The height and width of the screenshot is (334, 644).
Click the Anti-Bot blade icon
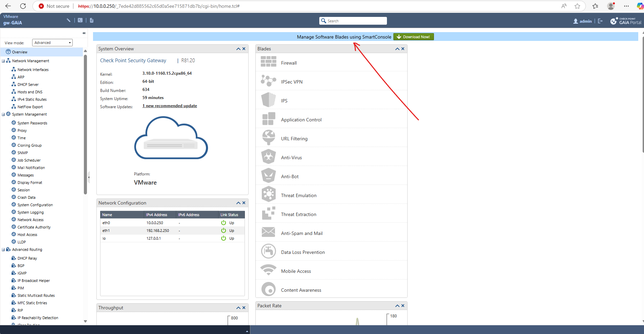(x=269, y=175)
